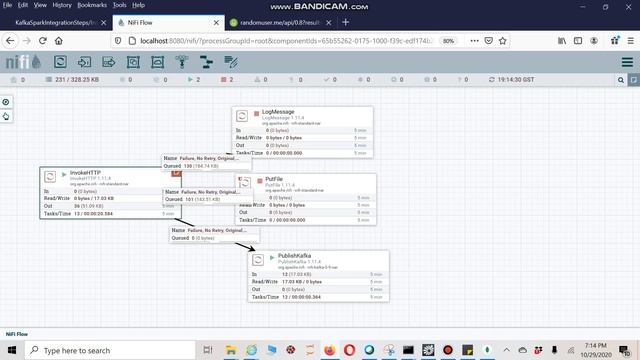Click NiFi Flow breadcrumb link

(17, 334)
